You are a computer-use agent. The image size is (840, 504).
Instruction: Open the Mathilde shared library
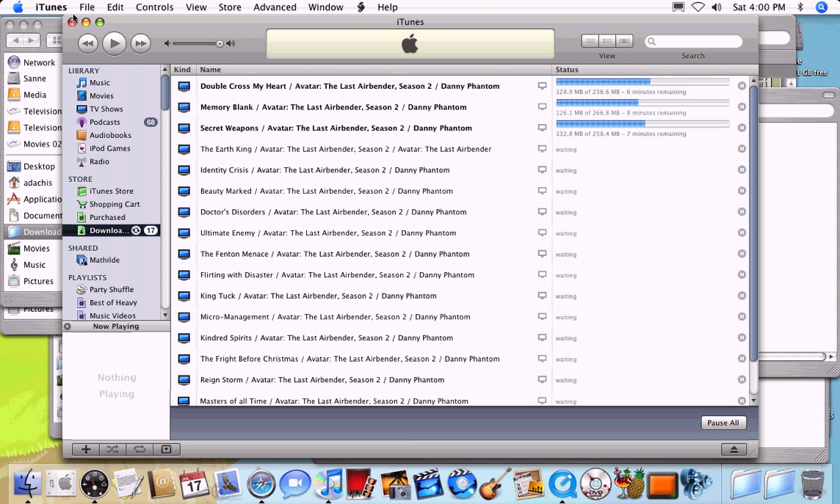(x=104, y=260)
